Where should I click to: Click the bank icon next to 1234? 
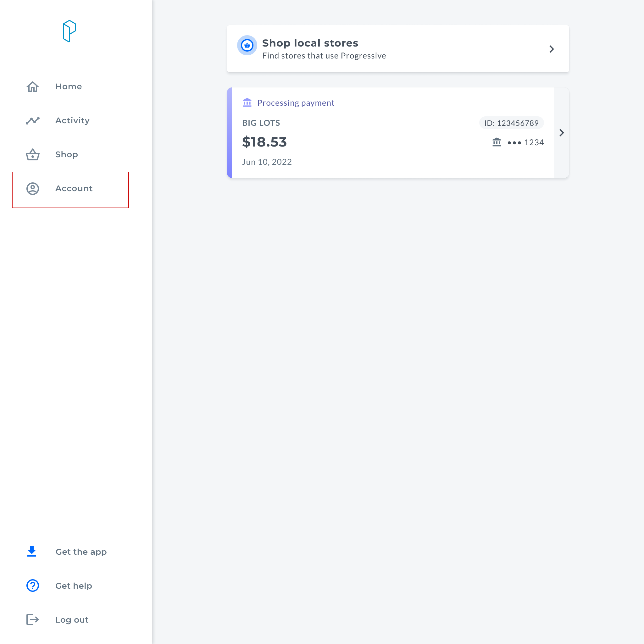click(497, 142)
